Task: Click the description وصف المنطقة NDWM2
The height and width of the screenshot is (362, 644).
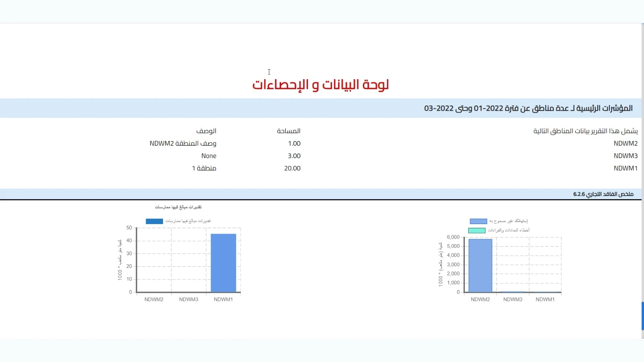Action: pos(183,144)
